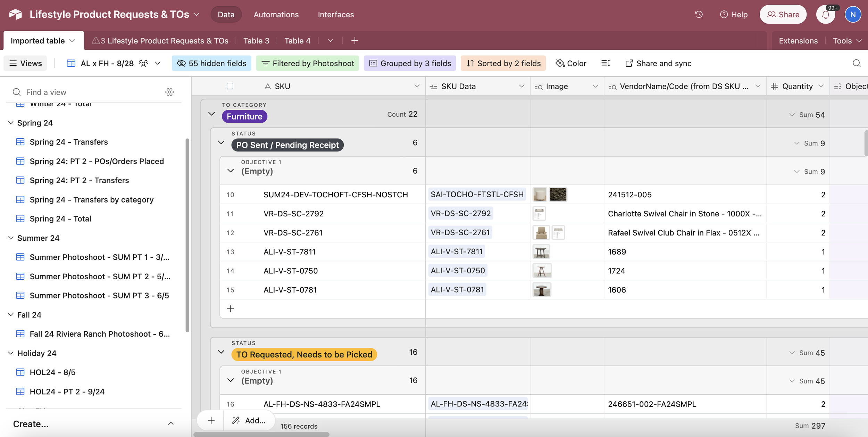Open Rafael Swivel Club Chair thumbnail image

coord(541,233)
